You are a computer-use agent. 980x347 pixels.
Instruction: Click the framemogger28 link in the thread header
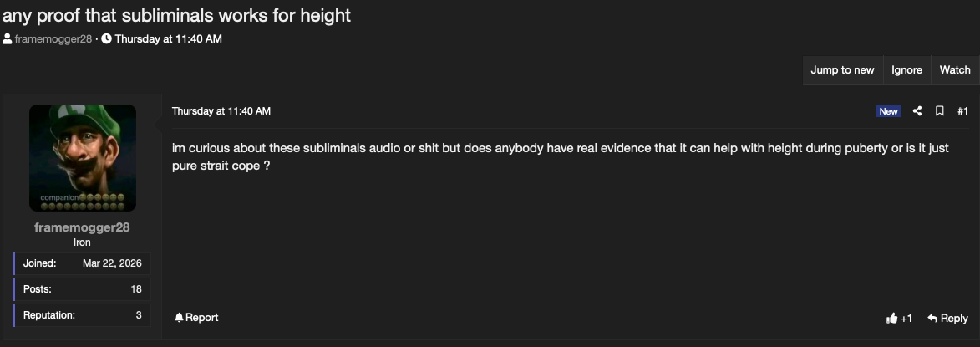[53, 38]
